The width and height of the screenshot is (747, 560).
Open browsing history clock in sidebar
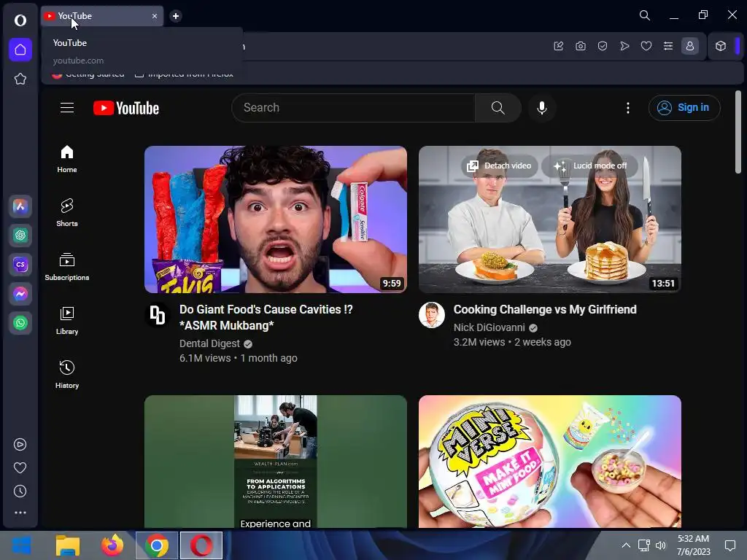(20, 491)
